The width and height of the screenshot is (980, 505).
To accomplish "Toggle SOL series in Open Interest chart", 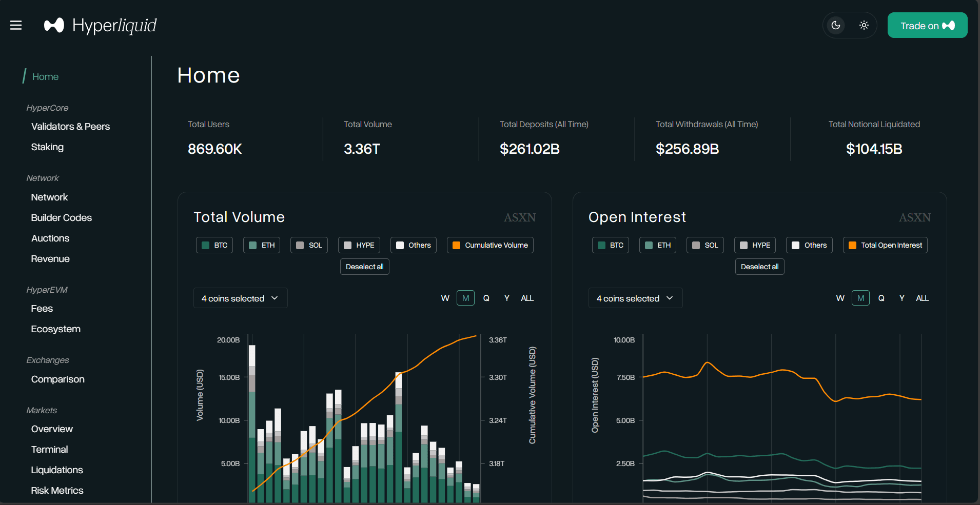I will (705, 245).
